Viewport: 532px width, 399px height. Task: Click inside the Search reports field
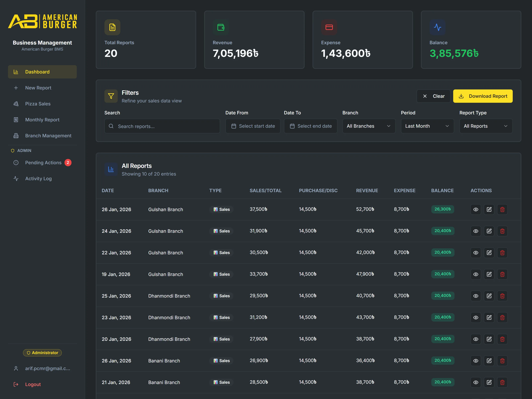(162, 126)
